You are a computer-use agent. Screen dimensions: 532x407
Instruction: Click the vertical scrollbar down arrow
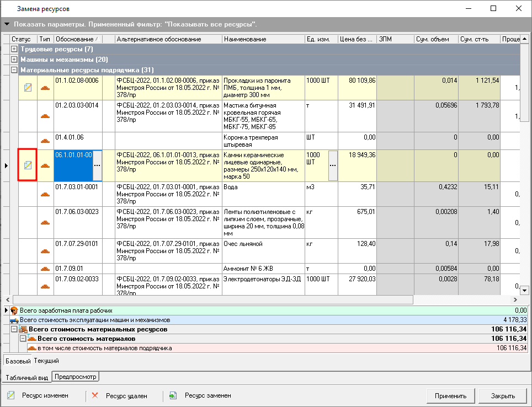525,290
